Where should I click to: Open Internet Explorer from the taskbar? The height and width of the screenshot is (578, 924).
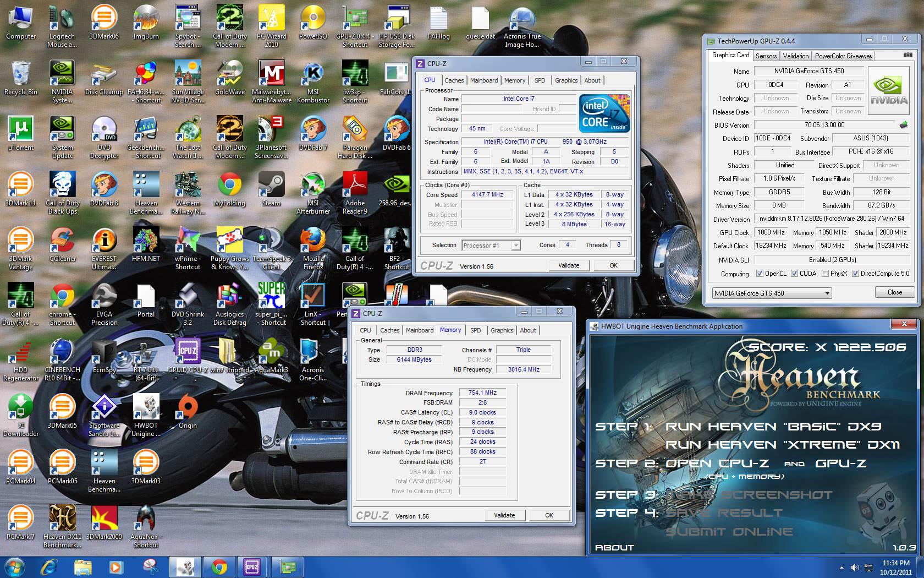[x=50, y=566]
